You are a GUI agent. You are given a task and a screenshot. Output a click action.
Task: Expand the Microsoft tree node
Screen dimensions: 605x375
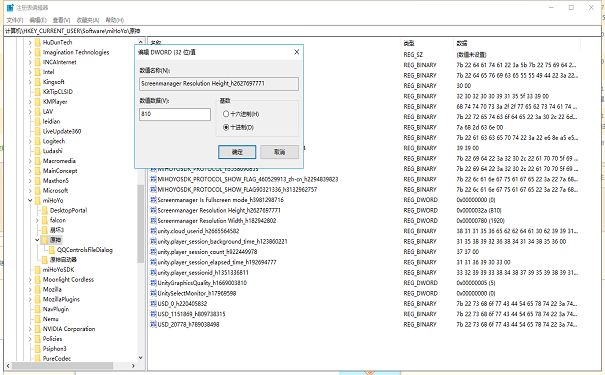click(30, 191)
